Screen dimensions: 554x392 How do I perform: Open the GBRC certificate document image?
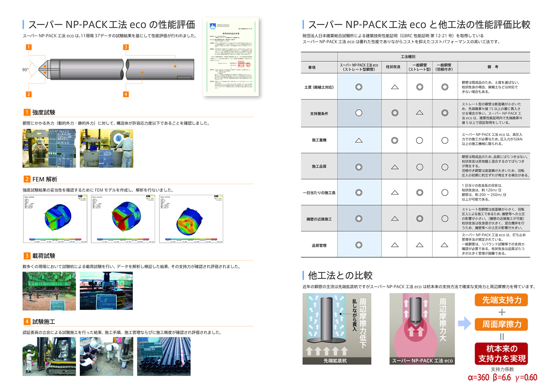tap(231, 57)
